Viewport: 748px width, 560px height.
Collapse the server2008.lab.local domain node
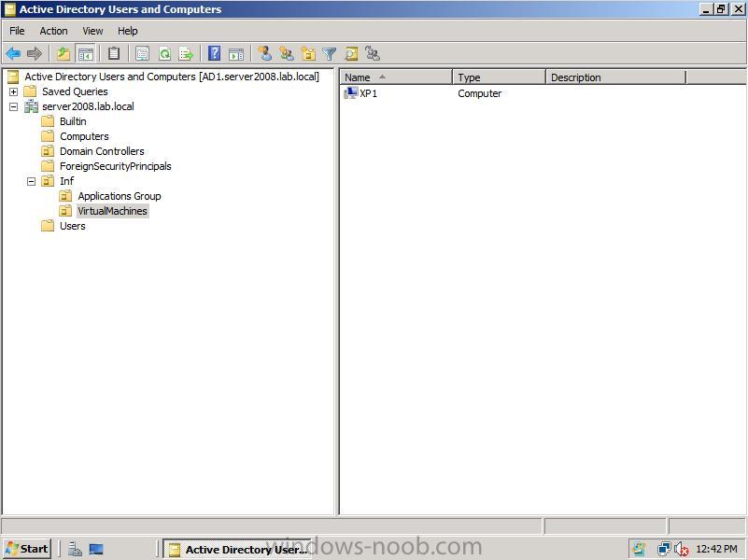[14, 106]
